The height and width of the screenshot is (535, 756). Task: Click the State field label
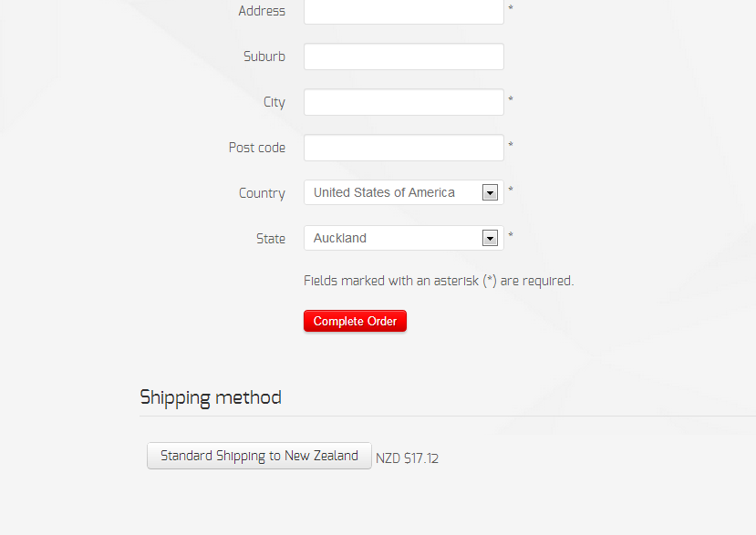point(271,239)
